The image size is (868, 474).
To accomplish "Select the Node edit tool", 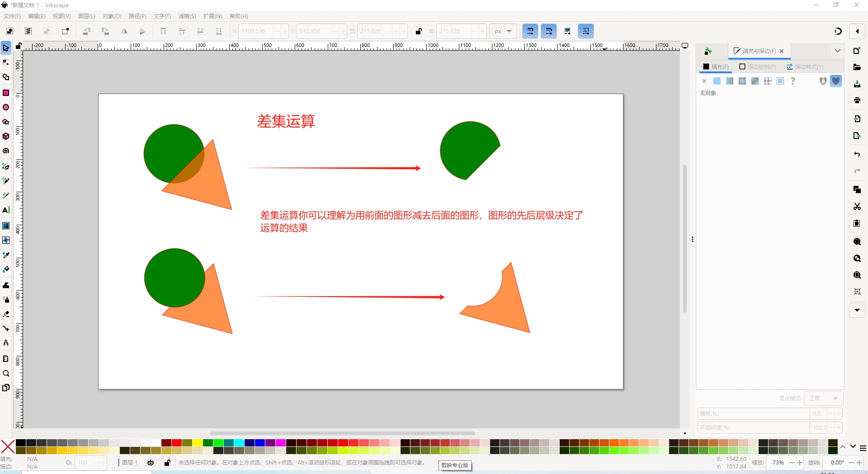I will pyautogui.click(x=6, y=62).
